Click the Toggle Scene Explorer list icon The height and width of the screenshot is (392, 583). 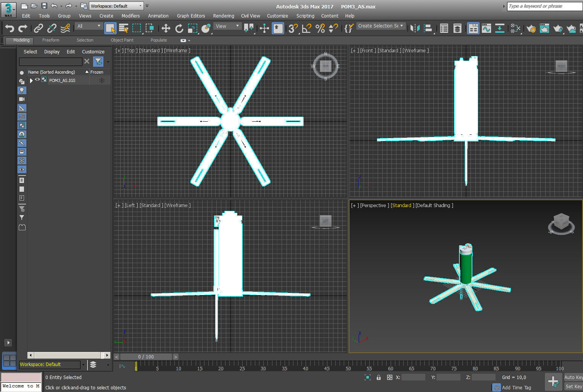click(x=444, y=28)
